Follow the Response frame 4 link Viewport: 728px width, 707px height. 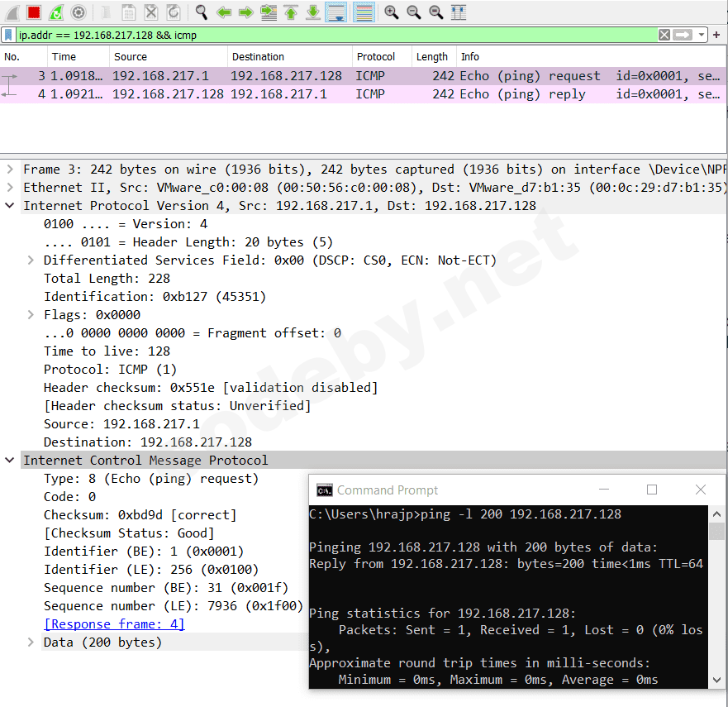tap(113, 623)
